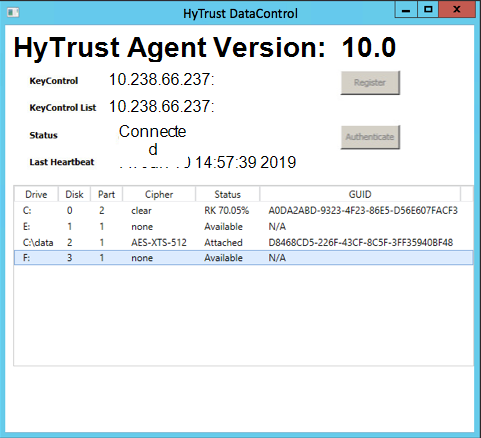Click the KeyControl List label
Image resolution: width=481 pixels, height=438 pixels.
point(63,108)
